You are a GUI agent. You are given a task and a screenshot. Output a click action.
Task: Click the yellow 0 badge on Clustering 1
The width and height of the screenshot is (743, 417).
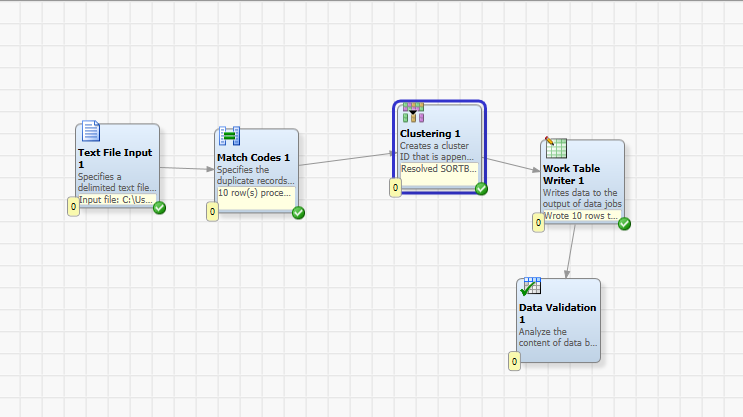pyautogui.click(x=395, y=188)
